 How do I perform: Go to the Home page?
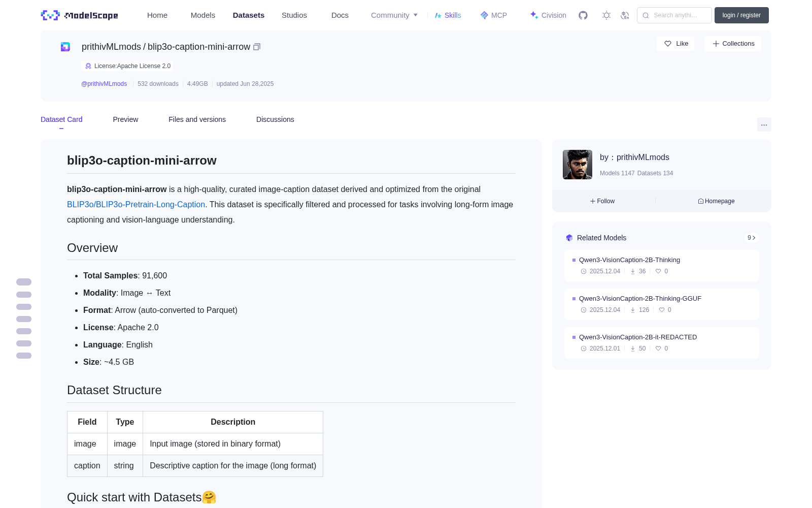157,15
